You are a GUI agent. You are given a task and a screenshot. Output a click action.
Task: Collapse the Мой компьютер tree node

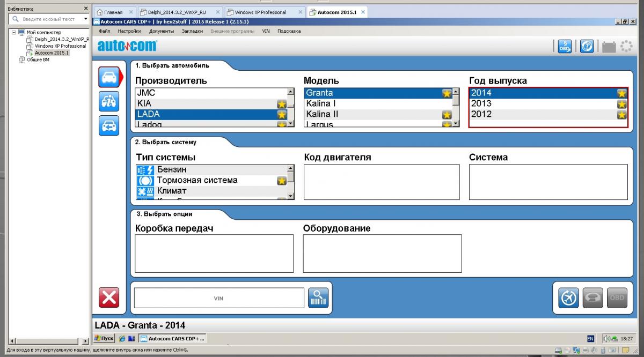14,32
